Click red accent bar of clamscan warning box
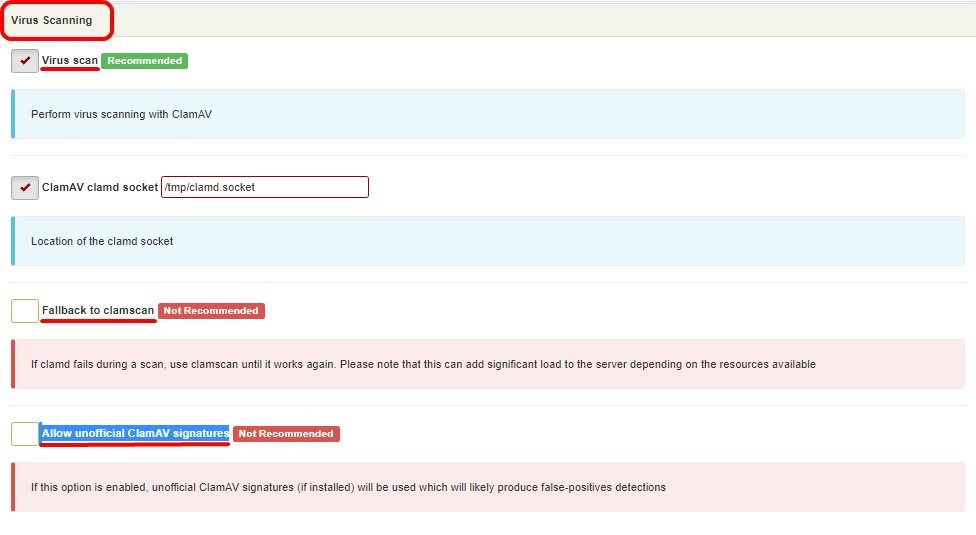Screen dimensions: 976x535 (13, 364)
